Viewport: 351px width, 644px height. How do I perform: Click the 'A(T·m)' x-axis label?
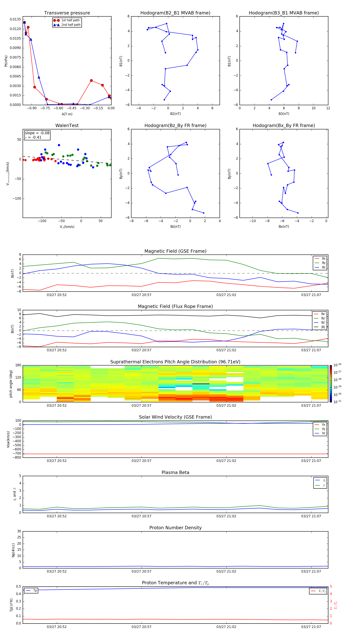pyautogui.click(x=67, y=114)
